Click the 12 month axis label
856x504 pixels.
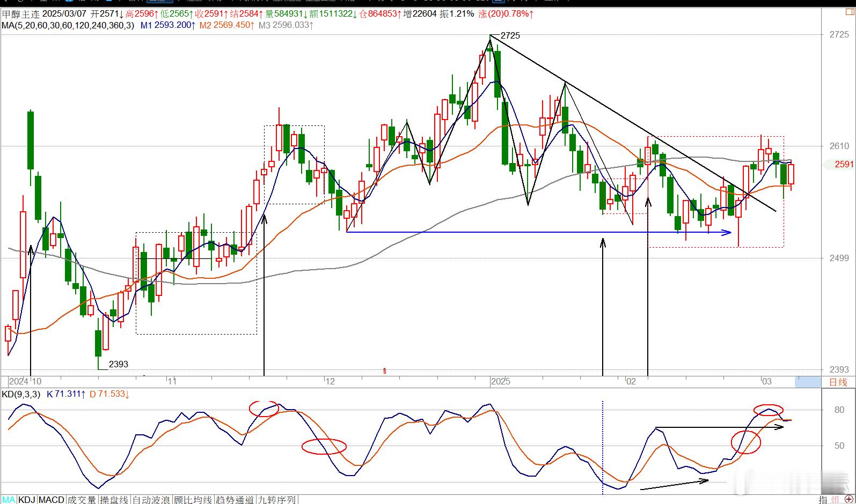pyautogui.click(x=330, y=381)
